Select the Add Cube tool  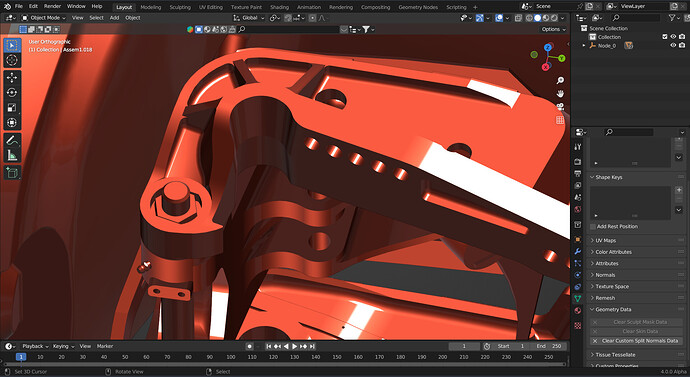pyautogui.click(x=12, y=173)
